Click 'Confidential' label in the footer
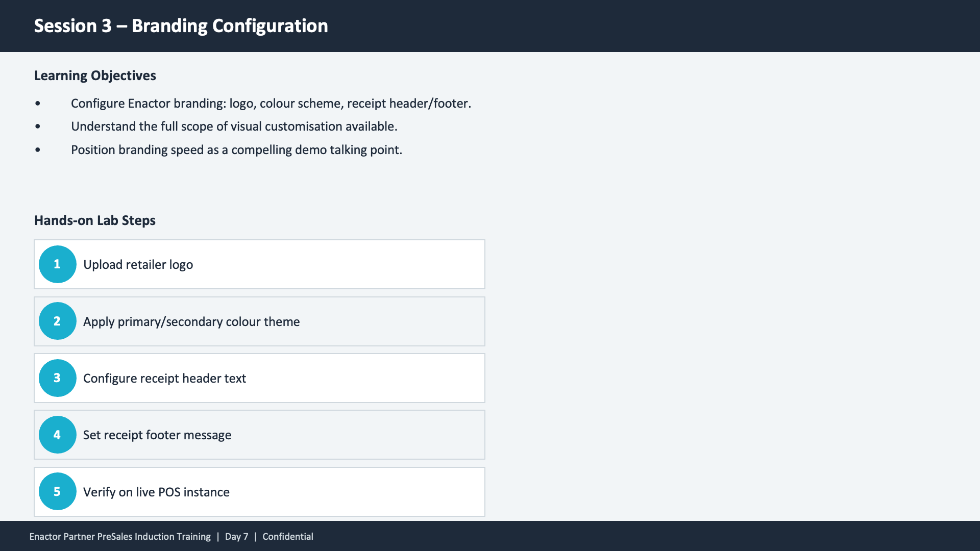The image size is (980, 551). click(x=288, y=537)
